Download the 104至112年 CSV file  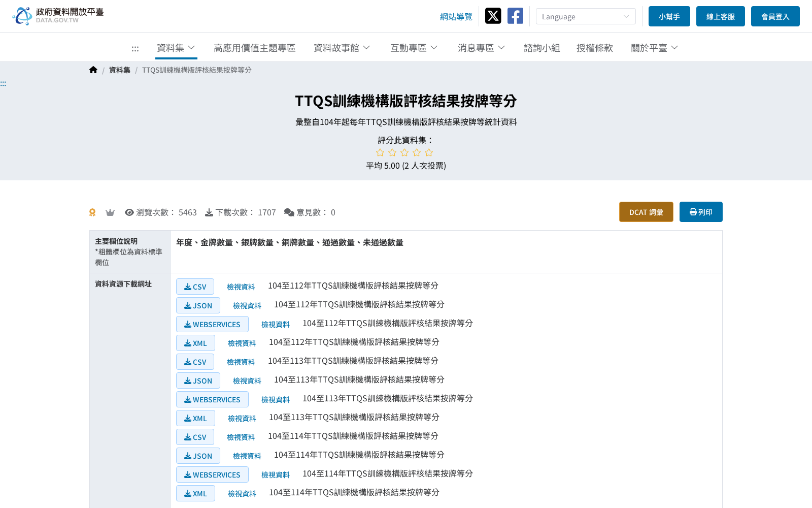tap(195, 287)
